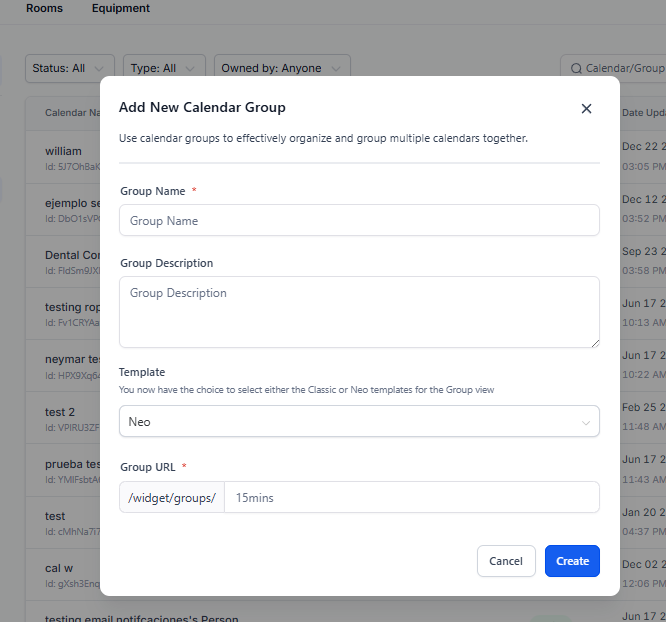Click the magnifier icon in search box
This screenshot has width=666, height=622.
576,69
